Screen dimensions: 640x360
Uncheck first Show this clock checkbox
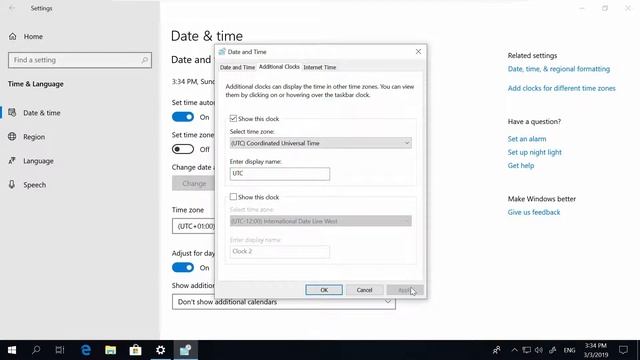coord(233,118)
